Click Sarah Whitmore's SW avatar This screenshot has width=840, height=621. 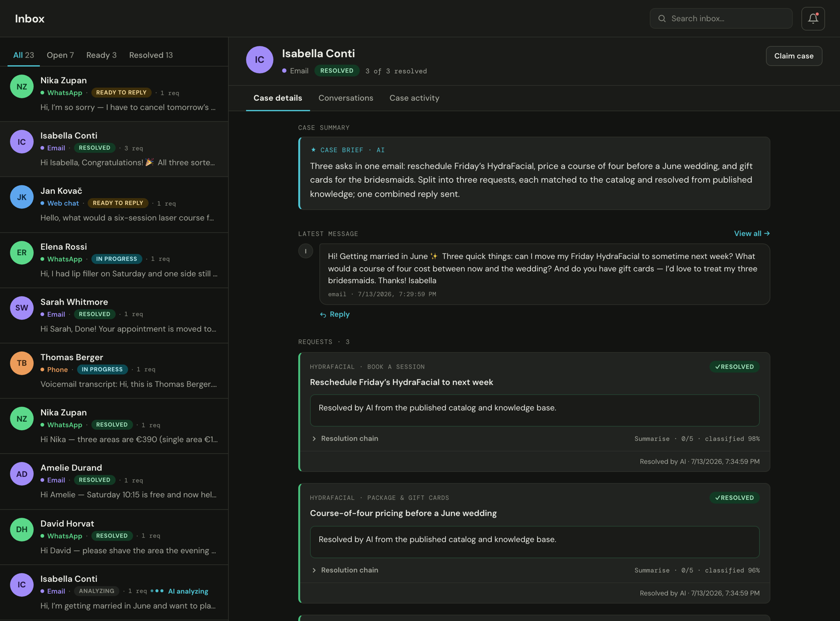(x=21, y=308)
